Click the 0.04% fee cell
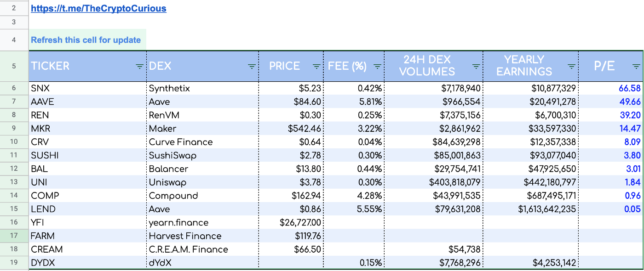 (354, 142)
